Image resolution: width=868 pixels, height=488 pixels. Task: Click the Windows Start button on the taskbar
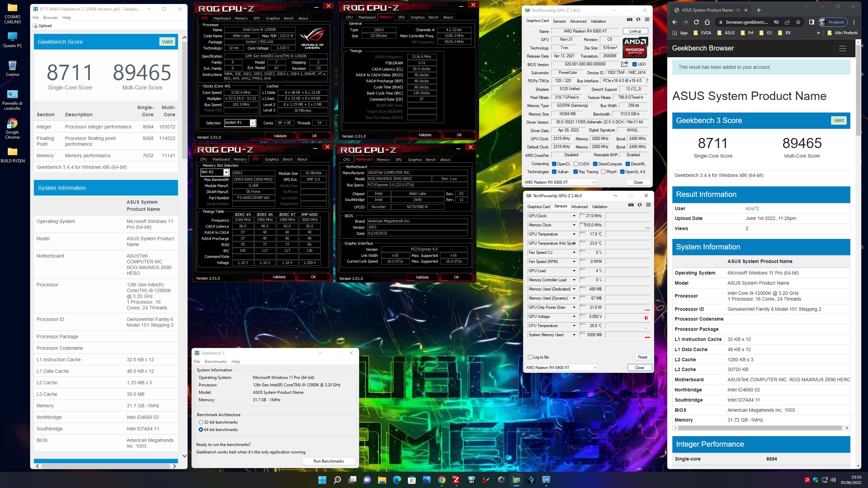pyautogui.click(x=322, y=480)
